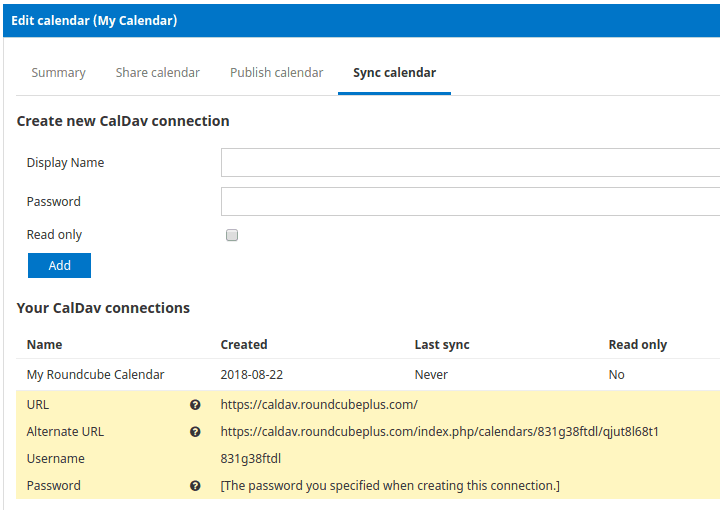Screen dimensions: 720x510
Task: Click the help icon next to Password row
Action: [x=195, y=486]
